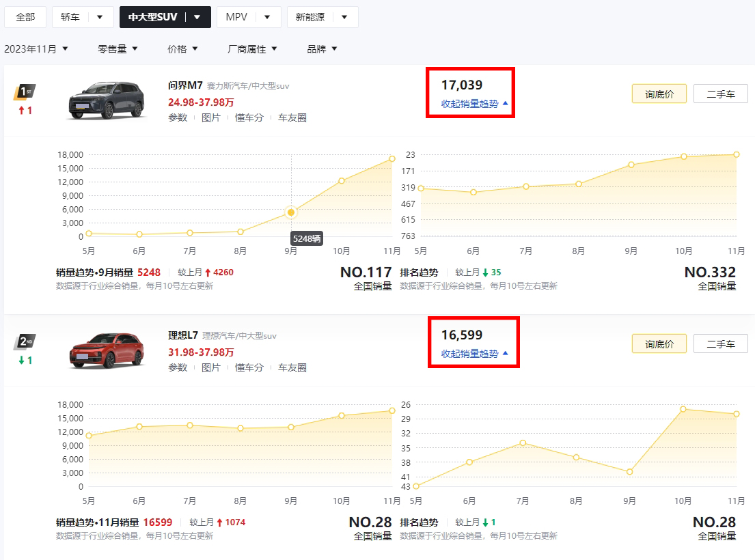755x560 pixels.
Task: Click the 31.98-37.98万 price text
Action: tap(201, 352)
